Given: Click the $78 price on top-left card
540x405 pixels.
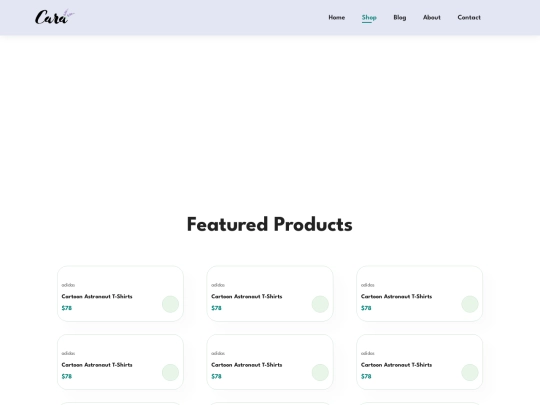Looking at the screenshot, I should coord(67,308).
